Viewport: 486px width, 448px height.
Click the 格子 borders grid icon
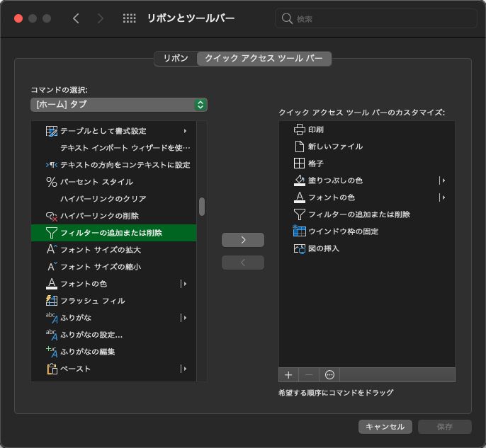click(x=299, y=163)
